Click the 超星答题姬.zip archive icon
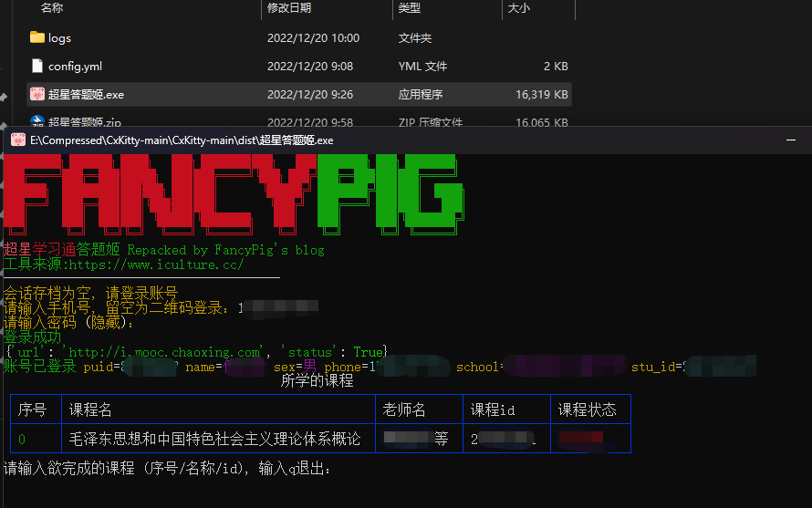 [36, 121]
